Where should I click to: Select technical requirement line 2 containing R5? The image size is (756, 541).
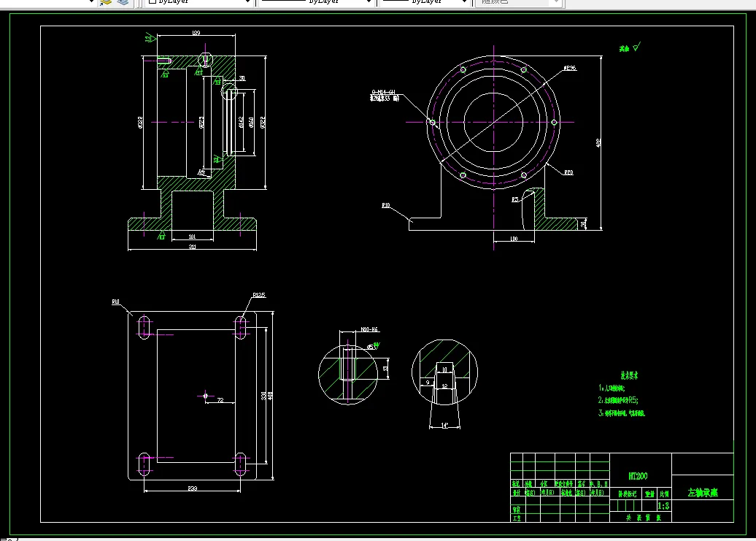point(618,399)
